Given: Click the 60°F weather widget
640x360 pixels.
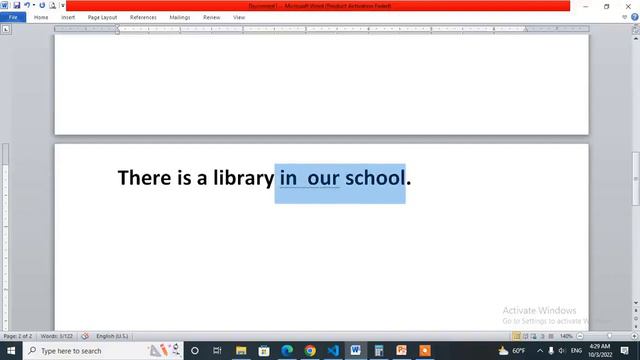Looking at the screenshot, I should (x=512, y=351).
